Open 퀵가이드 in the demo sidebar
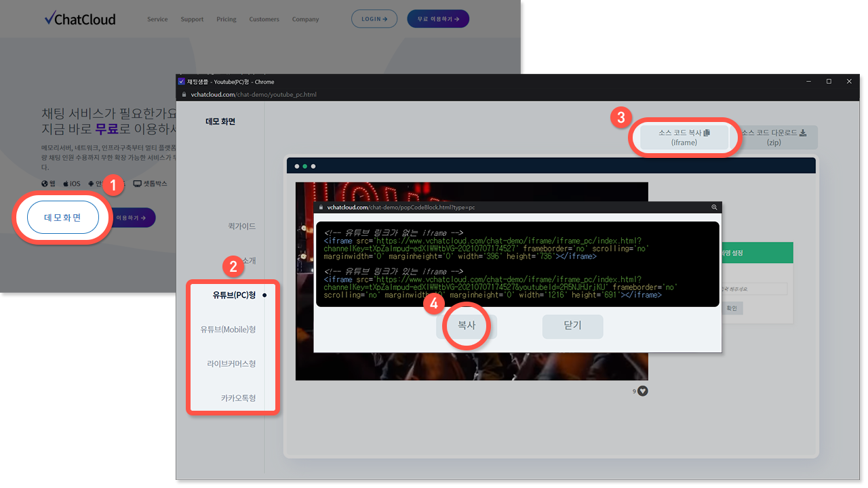 pos(242,226)
